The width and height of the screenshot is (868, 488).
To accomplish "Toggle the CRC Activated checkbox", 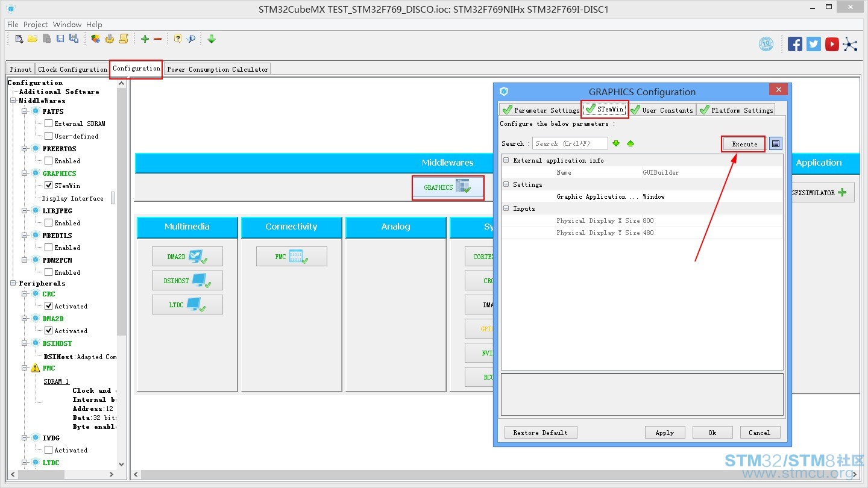I will point(49,306).
